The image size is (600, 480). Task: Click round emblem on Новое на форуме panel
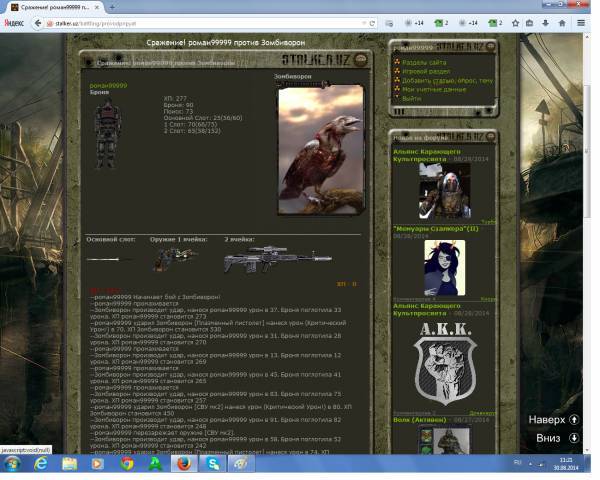coord(491,136)
